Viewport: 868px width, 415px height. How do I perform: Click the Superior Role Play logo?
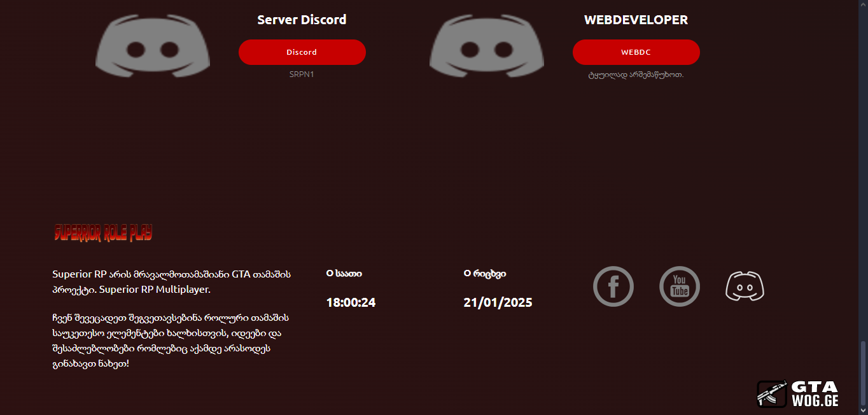click(103, 233)
